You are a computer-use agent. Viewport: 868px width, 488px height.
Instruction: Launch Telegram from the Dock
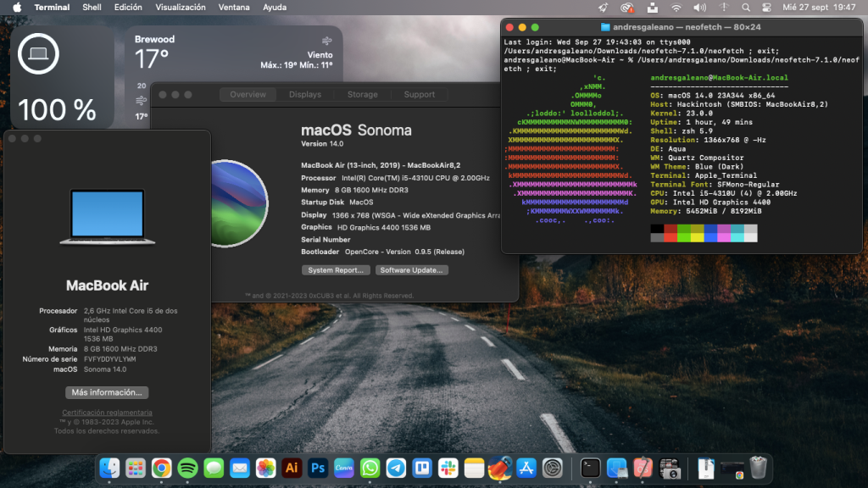(396, 468)
